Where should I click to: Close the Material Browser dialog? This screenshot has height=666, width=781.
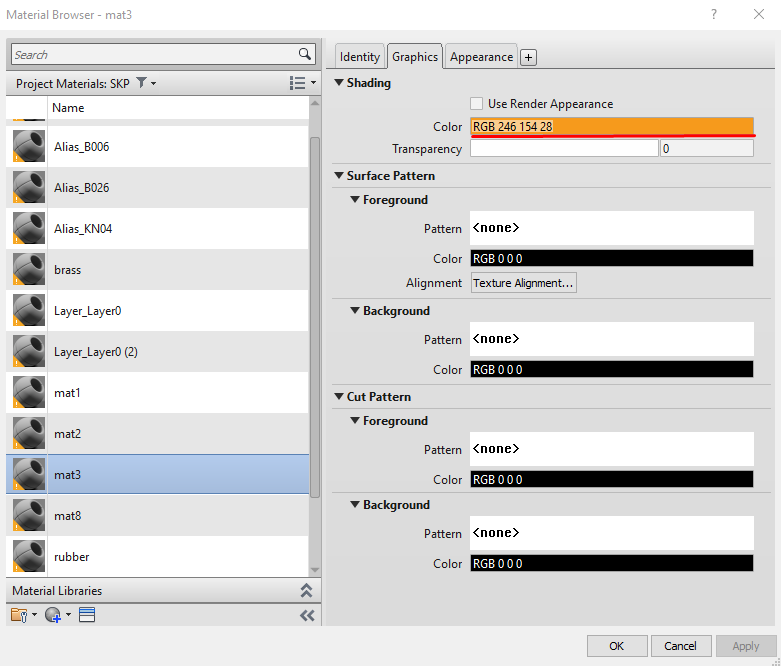tap(759, 14)
